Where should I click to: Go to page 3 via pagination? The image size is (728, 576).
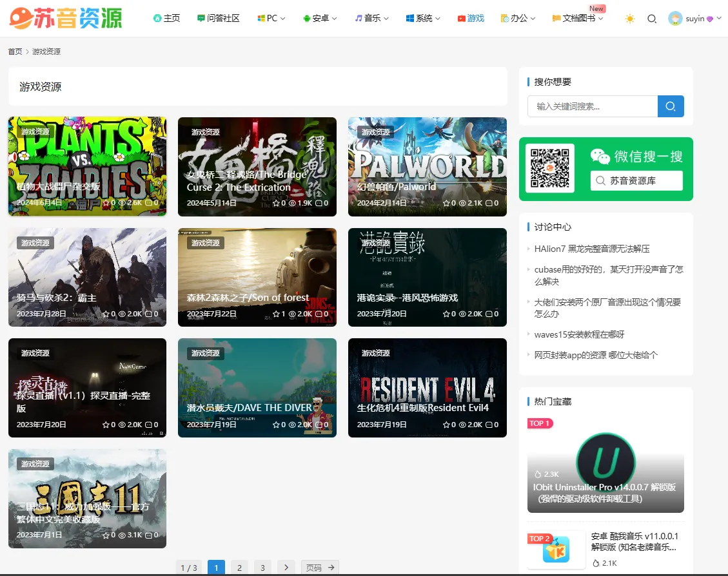pos(262,567)
